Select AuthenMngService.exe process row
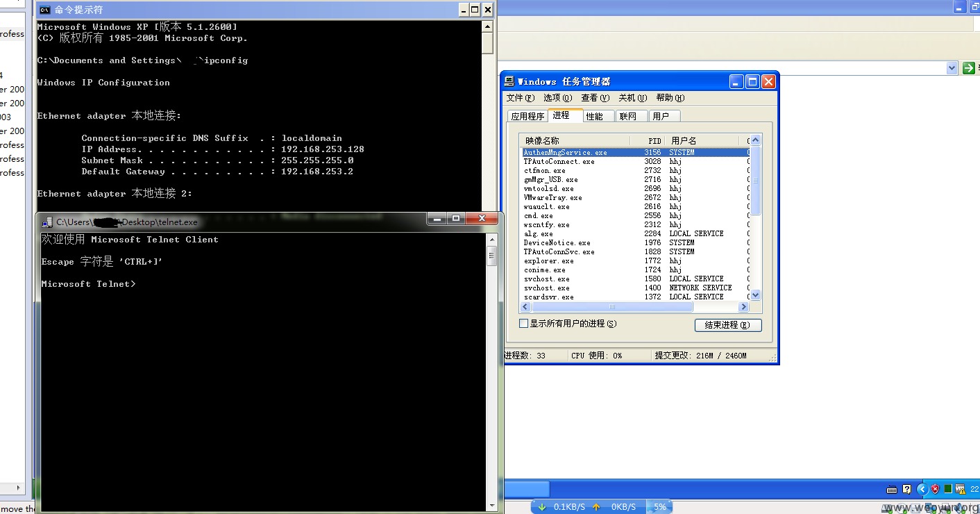Image resolution: width=980 pixels, height=514 pixels. click(635, 152)
